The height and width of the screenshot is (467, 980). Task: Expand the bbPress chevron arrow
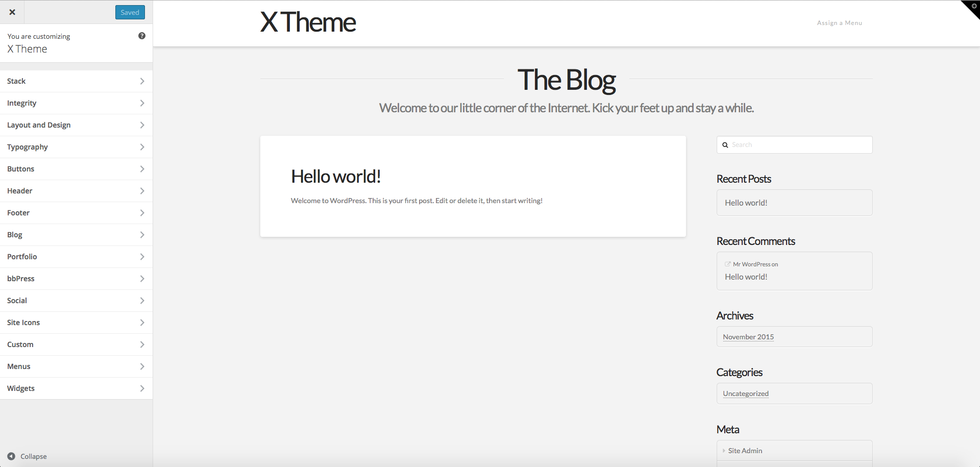coord(142,279)
